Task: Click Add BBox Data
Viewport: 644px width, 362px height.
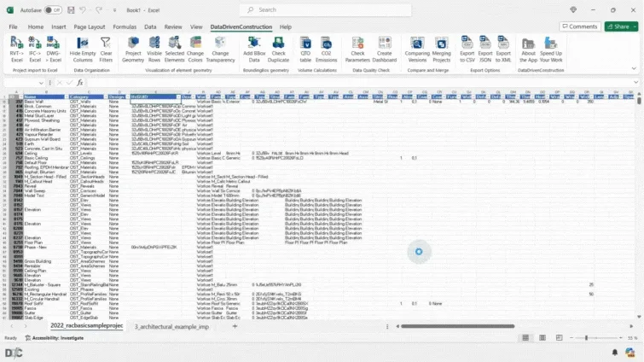Action: pyautogui.click(x=254, y=50)
